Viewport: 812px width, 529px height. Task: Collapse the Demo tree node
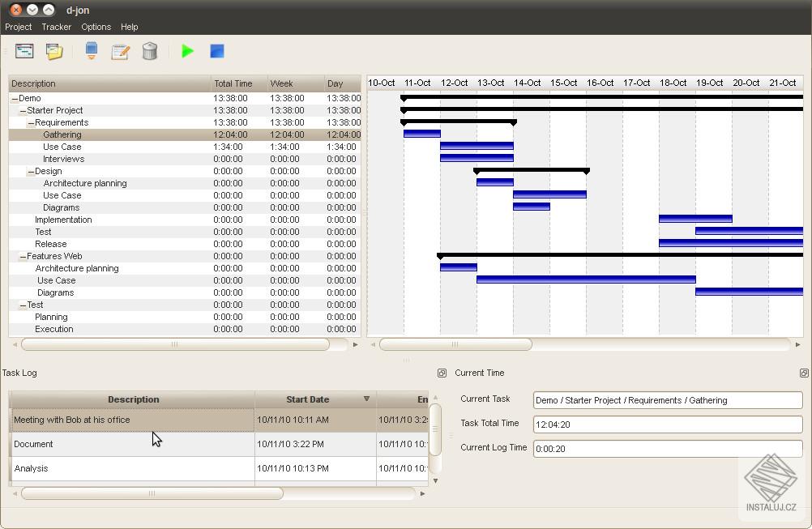pos(15,98)
